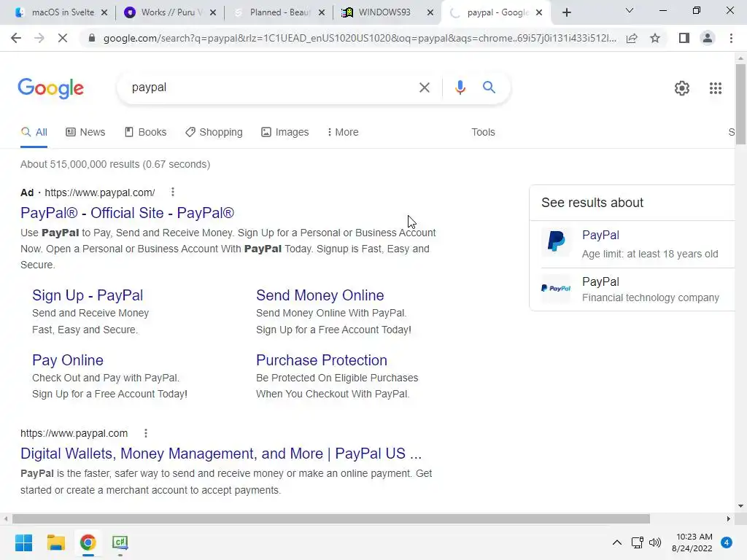Open the Send Money Online link
This screenshot has height=560, width=747.
(x=320, y=295)
